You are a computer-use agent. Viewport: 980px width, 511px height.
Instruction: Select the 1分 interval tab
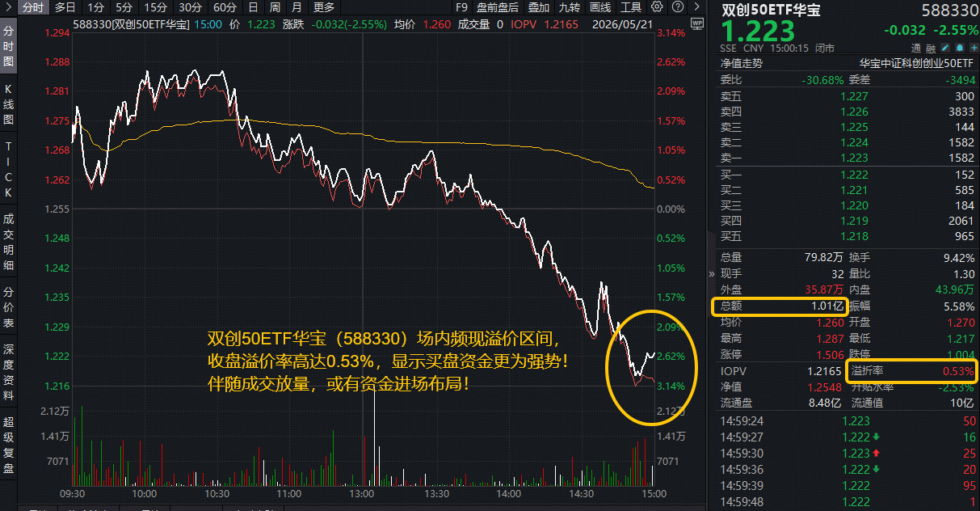pyautogui.click(x=95, y=6)
